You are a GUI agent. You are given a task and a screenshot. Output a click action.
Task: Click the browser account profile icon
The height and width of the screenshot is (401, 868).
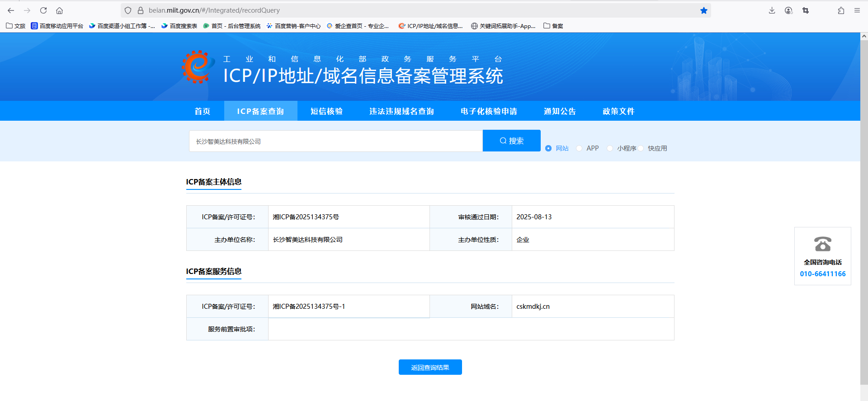coord(788,10)
